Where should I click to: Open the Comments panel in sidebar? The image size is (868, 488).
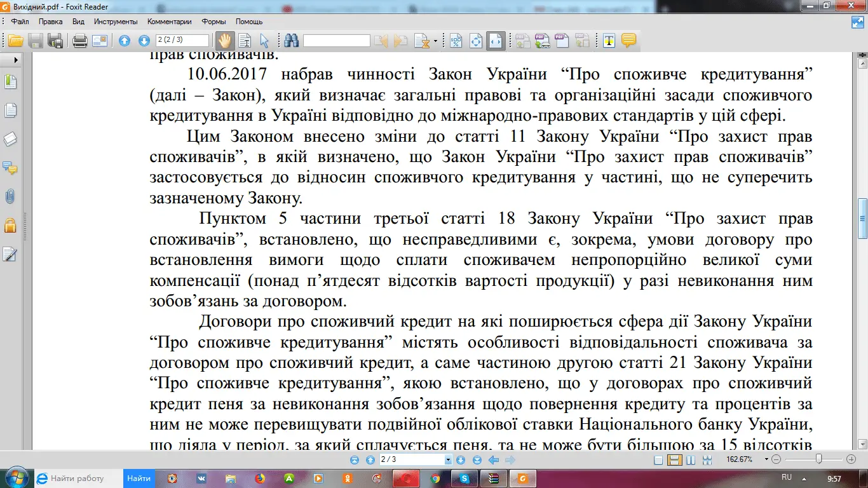[10, 168]
